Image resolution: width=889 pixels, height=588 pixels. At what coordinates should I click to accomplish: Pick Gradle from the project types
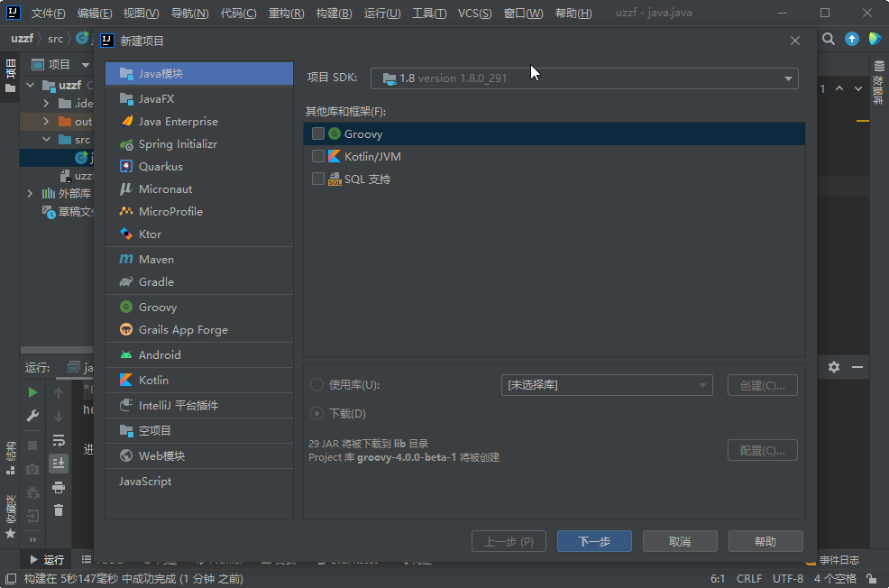(199, 281)
